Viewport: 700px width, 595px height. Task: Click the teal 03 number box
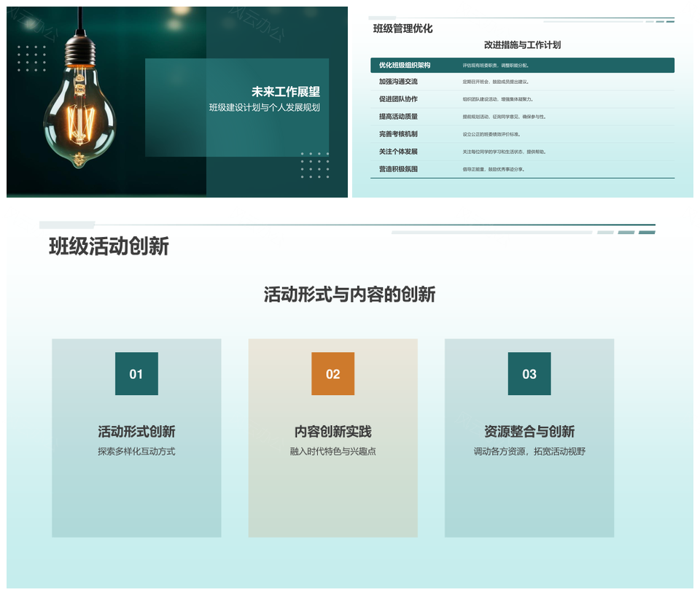(x=529, y=374)
